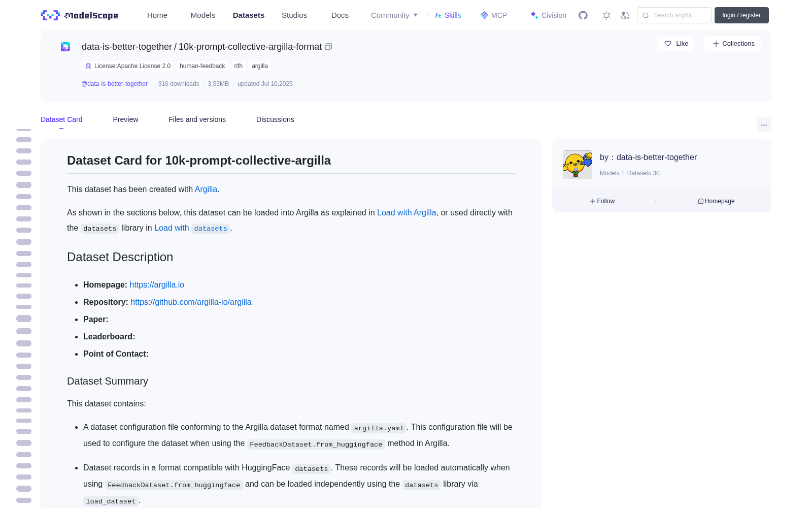Open the Skills navigation item
The height and width of the screenshot is (508, 812).
click(448, 15)
